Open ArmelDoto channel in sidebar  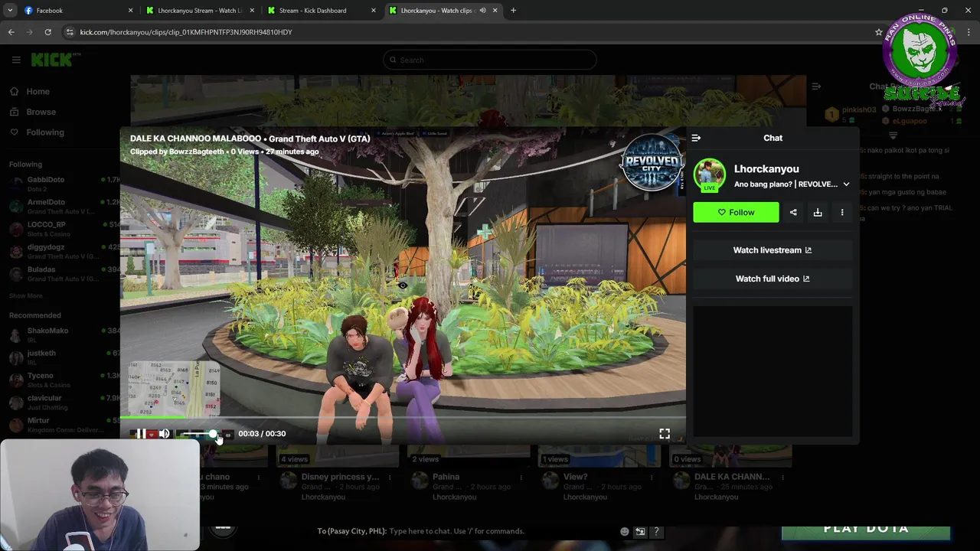click(x=63, y=207)
